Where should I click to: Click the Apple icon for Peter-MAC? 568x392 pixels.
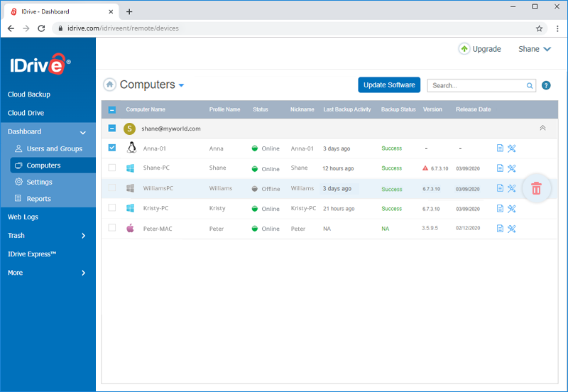point(131,228)
